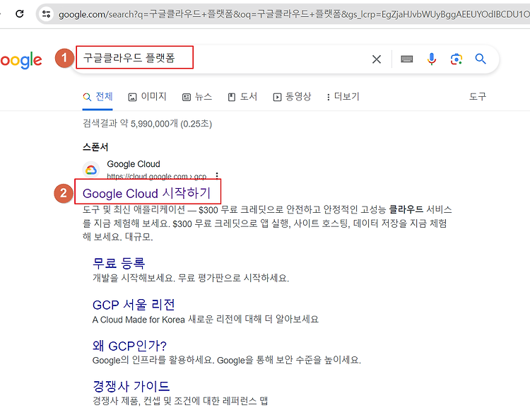Switch to the 이미지 tab
530x420 pixels.
(148, 97)
